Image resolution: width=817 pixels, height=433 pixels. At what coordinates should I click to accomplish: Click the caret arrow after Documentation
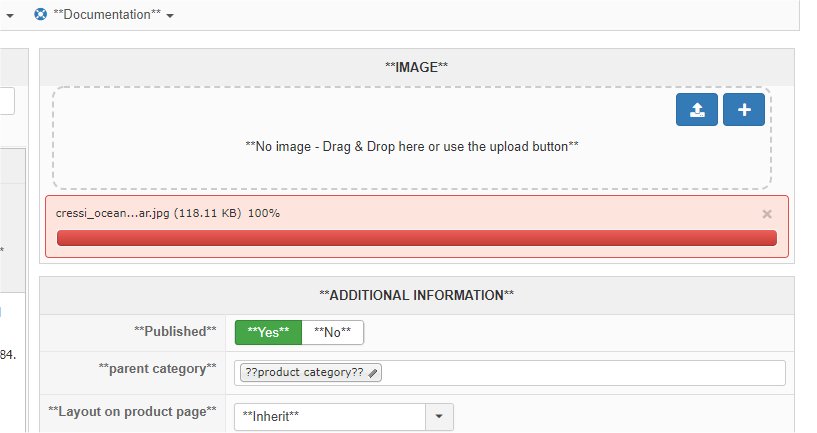170,16
